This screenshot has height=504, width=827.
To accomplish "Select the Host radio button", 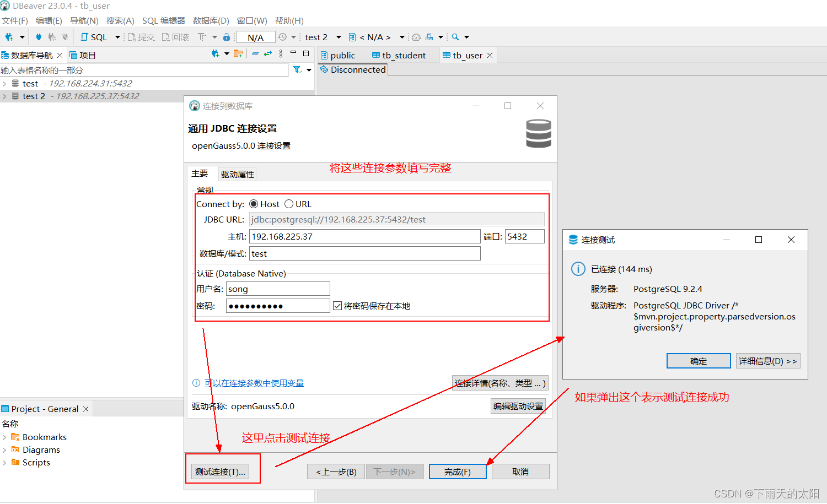I will coord(254,204).
